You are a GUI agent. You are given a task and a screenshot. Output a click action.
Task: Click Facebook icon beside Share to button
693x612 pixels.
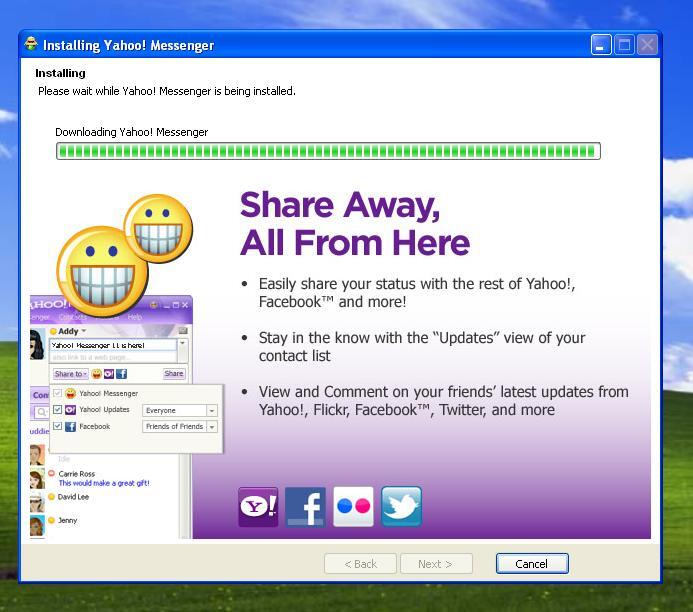point(122,374)
